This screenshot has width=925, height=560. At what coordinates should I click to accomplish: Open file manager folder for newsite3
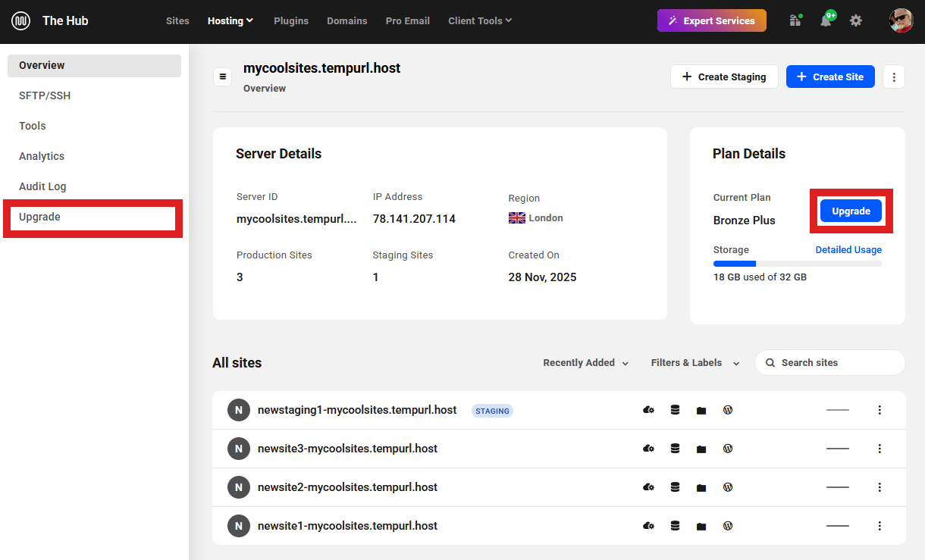(701, 449)
